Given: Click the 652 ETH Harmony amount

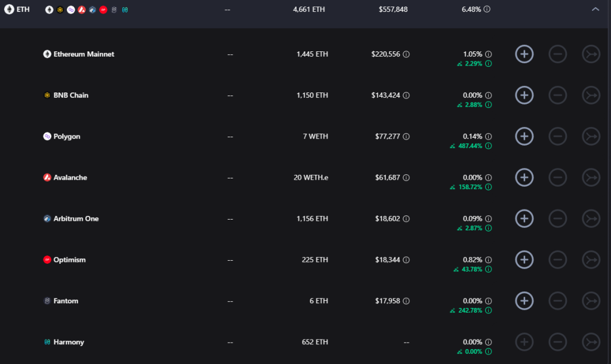Looking at the screenshot, I should click(x=315, y=342).
